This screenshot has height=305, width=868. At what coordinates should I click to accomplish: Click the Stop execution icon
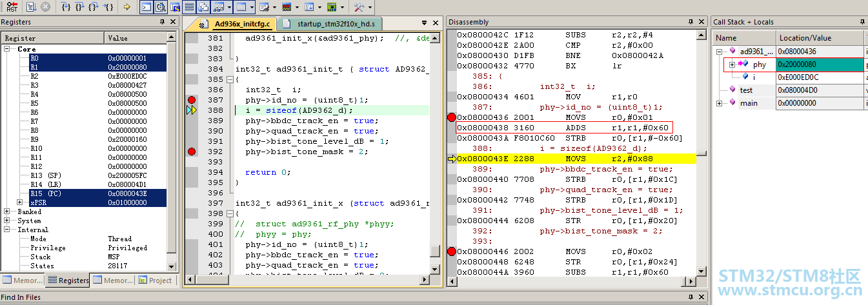click(46, 7)
